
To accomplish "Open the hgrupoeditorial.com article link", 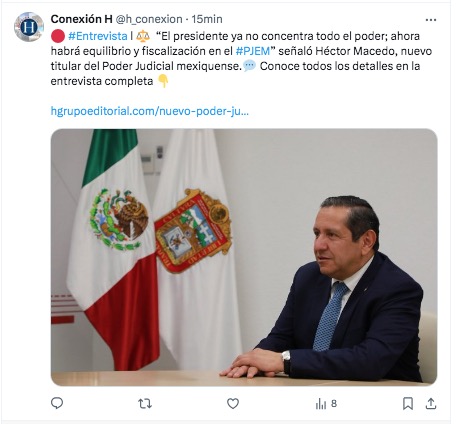I will click(150, 111).
